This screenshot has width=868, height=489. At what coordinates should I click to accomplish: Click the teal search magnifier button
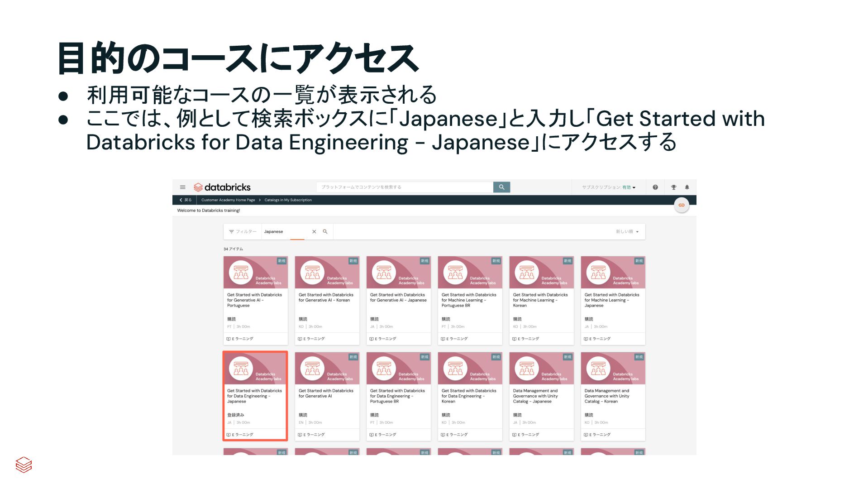(x=501, y=187)
